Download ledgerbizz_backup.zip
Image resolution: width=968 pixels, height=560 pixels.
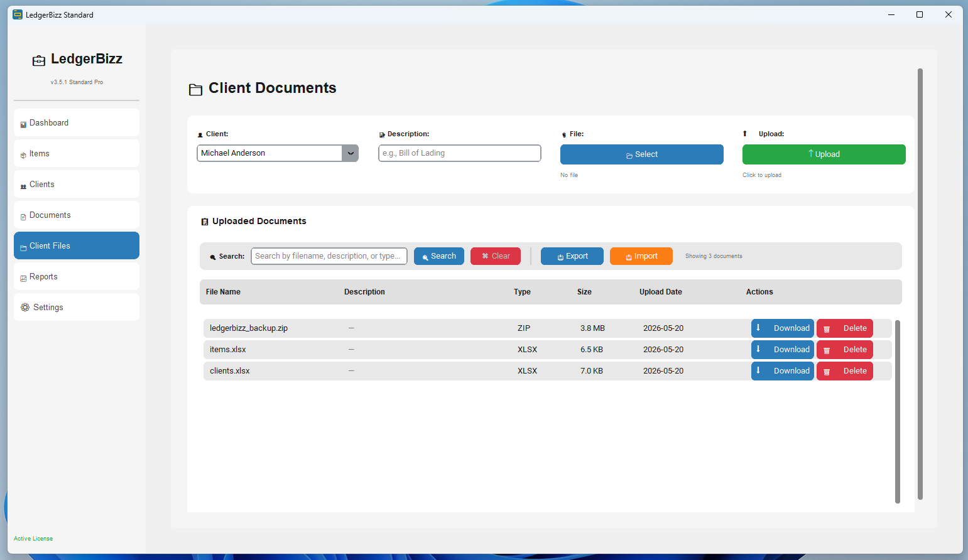(x=783, y=328)
